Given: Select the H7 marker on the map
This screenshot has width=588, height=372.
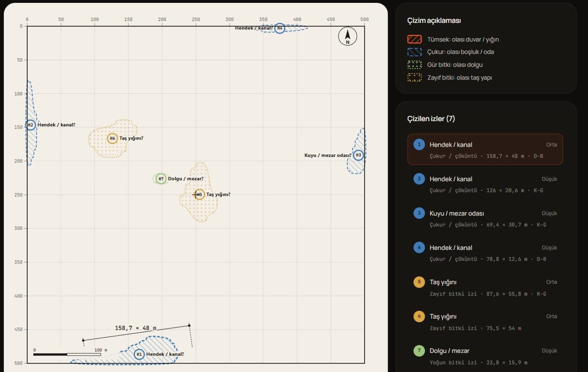Looking at the screenshot, I should pos(161,179).
